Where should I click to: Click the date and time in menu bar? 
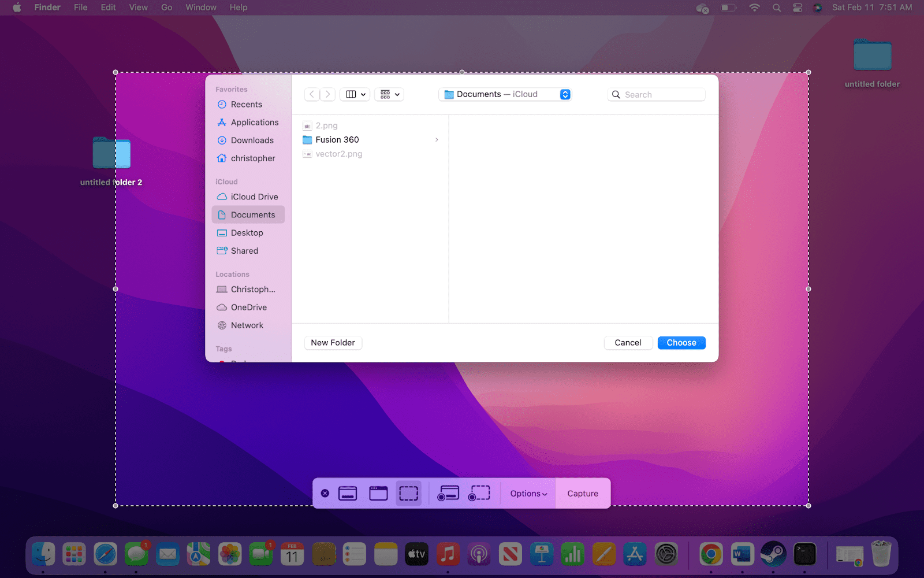coord(872,8)
